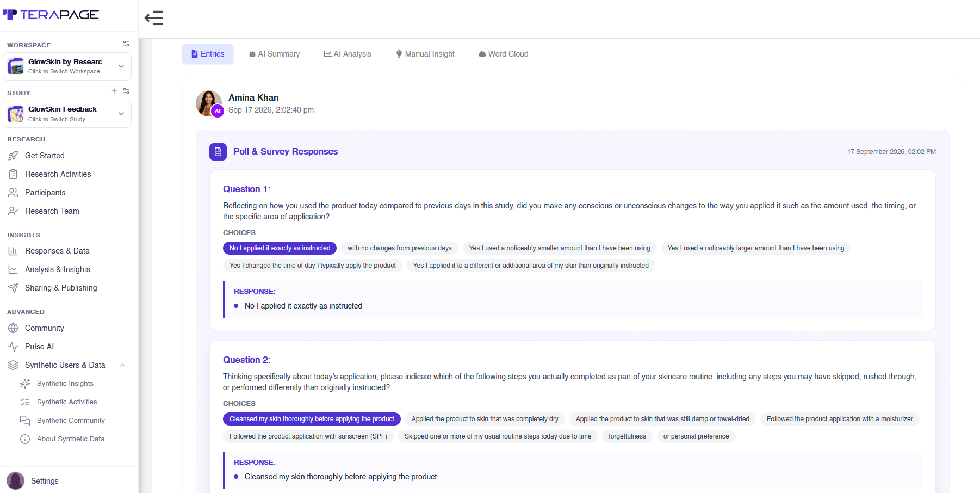Screen dimensions: 980x493
Task: Click the Sharing & Publishing paper plane icon
Action: coord(13,288)
